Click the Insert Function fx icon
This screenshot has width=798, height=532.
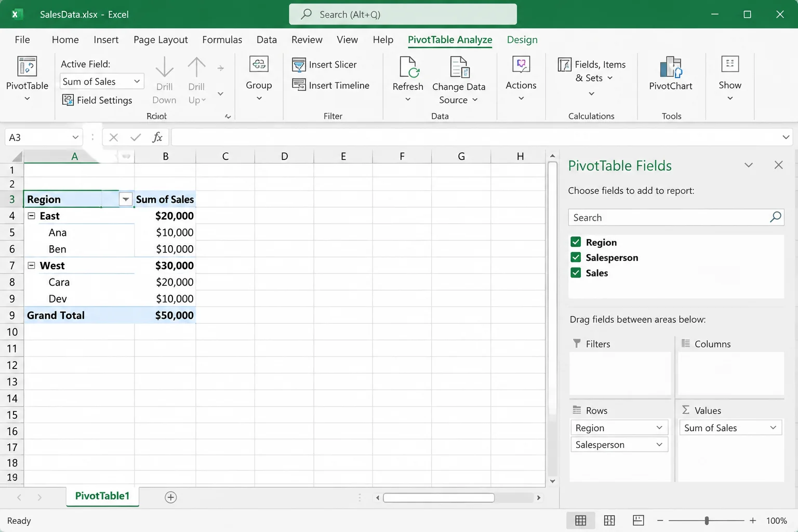(157, 137)
